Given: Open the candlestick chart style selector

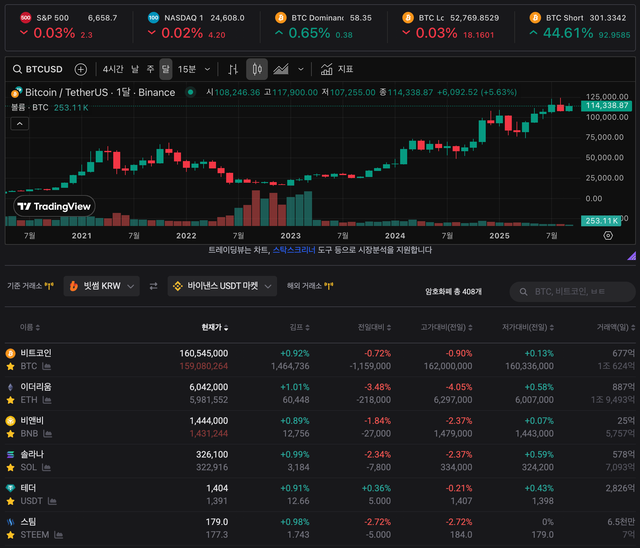Looking at the screenshot, I should (257, 70).
